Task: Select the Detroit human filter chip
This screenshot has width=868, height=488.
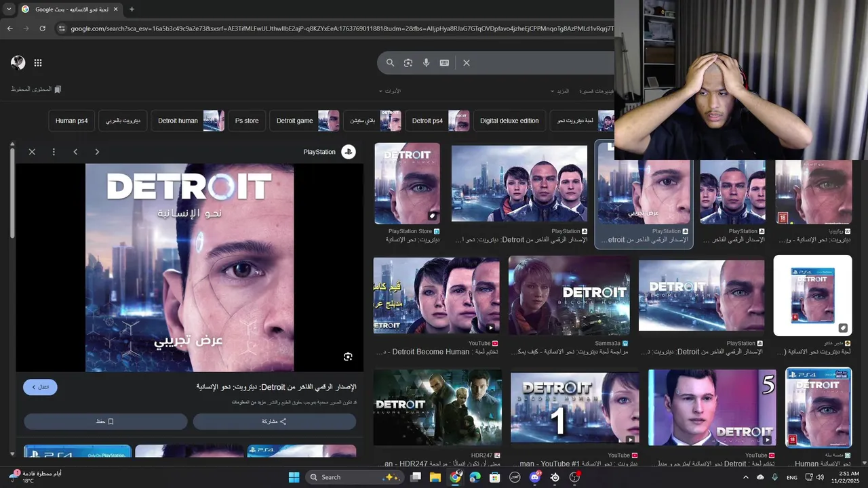Action: [188, 121]
